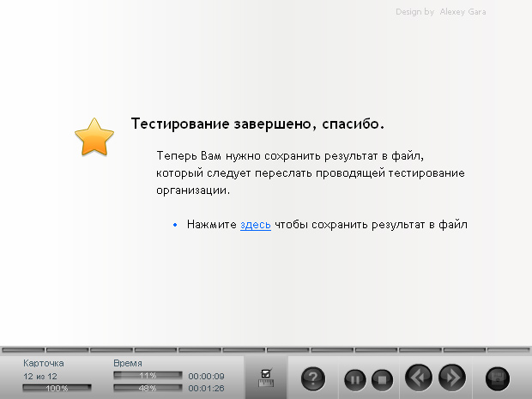Image resolution: width=532 pixels, height=399 pixels.
Task: Click the 'Карточка' label
Action: click(44, 363)
